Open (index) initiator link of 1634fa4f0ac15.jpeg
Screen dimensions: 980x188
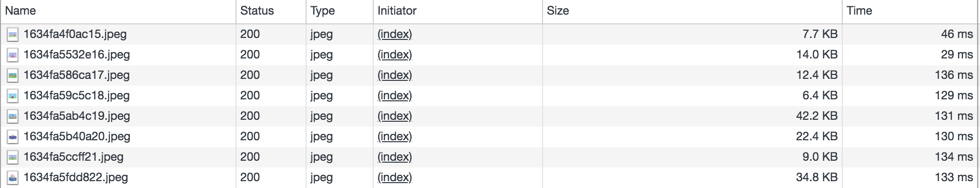(x=395, y=35)
